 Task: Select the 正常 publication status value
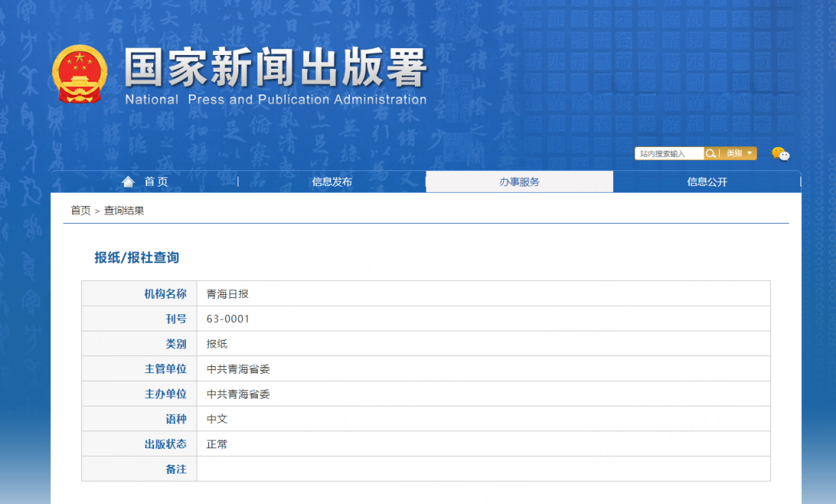pos(217,444)
